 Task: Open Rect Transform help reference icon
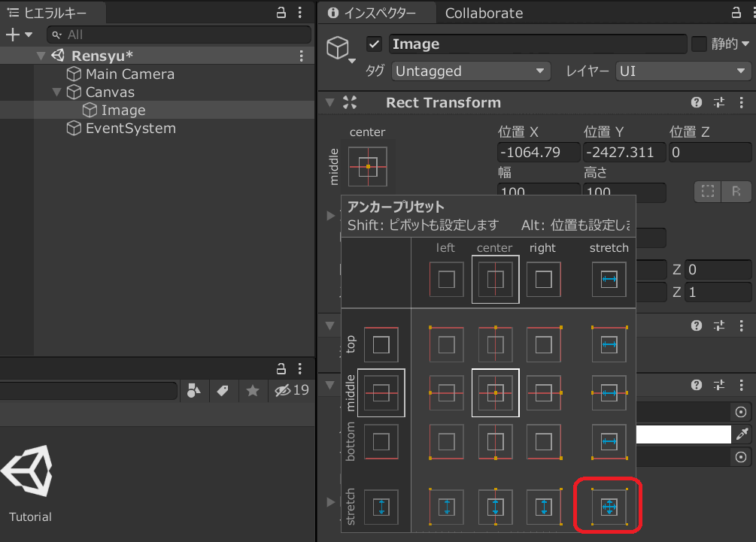click(697, 103)
